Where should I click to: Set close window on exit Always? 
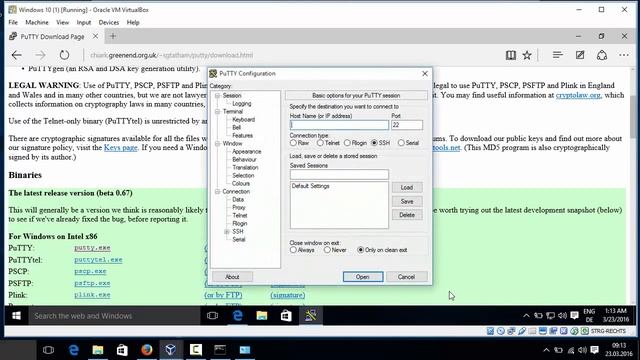click(x=293, y=250)
